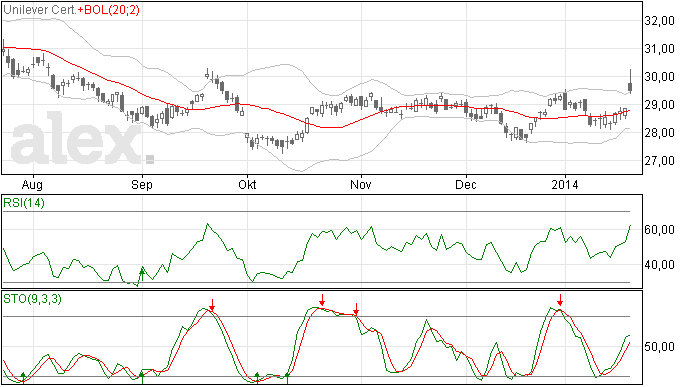
Task: Click the 30,00 price axis label
Action: [659, 77]
